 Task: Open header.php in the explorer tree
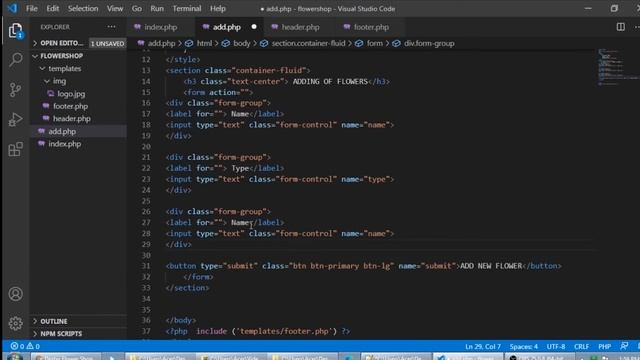pos(71,119)
